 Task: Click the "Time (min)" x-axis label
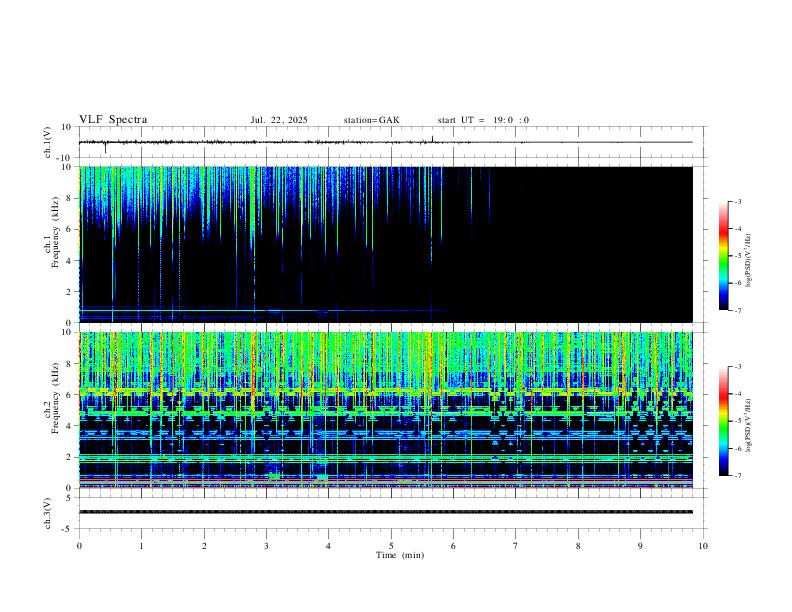click(400, 555)
